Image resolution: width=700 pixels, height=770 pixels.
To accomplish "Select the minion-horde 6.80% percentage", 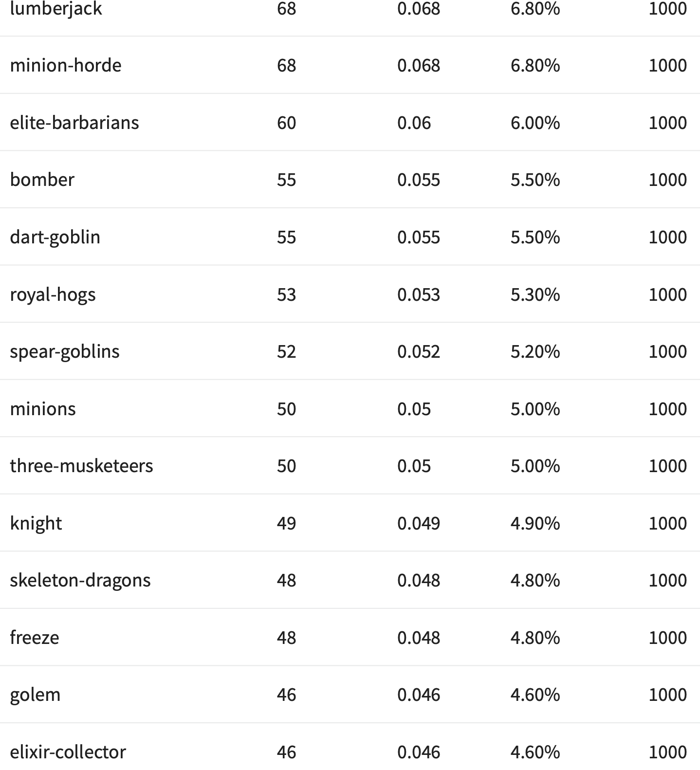I will pyautogui.click(x=535, y=65).
